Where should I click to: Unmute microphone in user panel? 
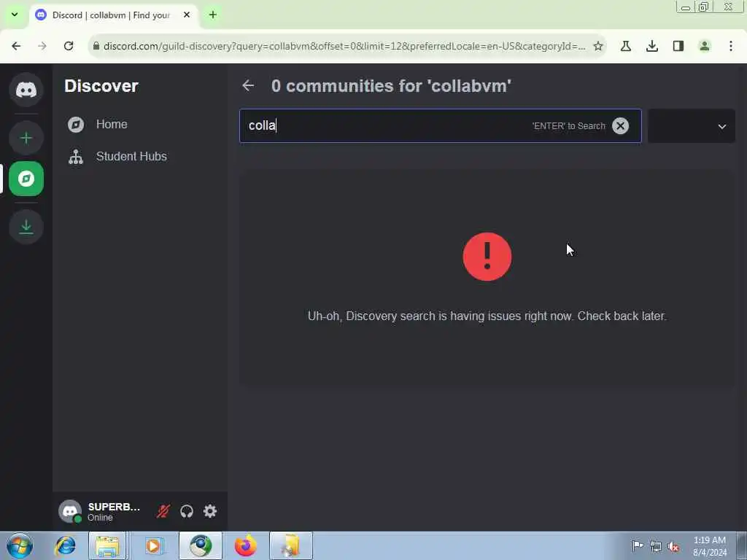click(x=163, y=511)
